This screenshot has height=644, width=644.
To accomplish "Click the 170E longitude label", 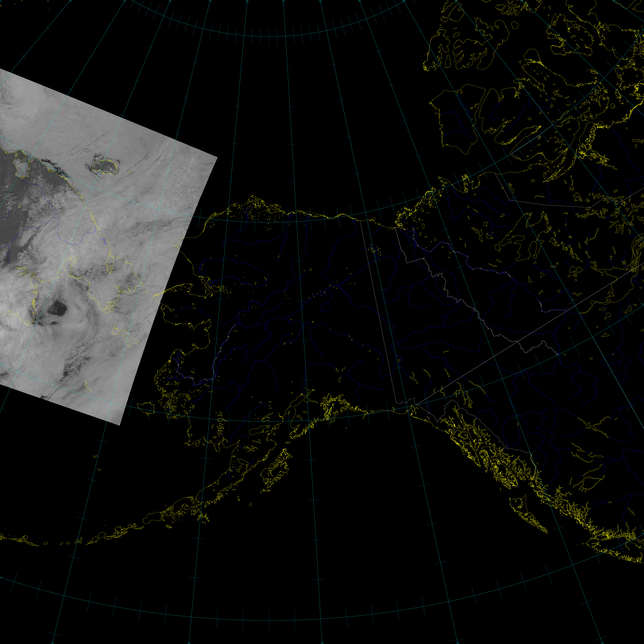I will click(125, 1).
